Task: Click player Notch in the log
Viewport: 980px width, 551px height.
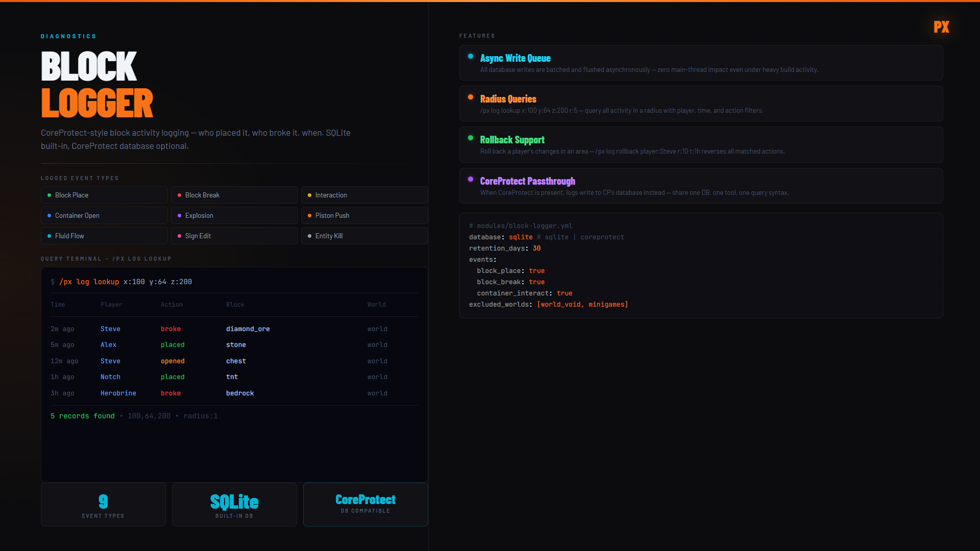Action: 110,377
